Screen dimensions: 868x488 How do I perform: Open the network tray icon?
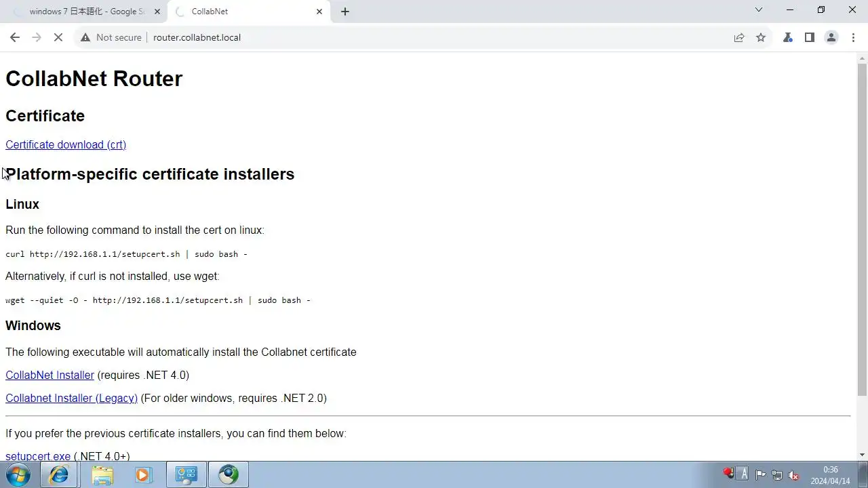[777, 474]
